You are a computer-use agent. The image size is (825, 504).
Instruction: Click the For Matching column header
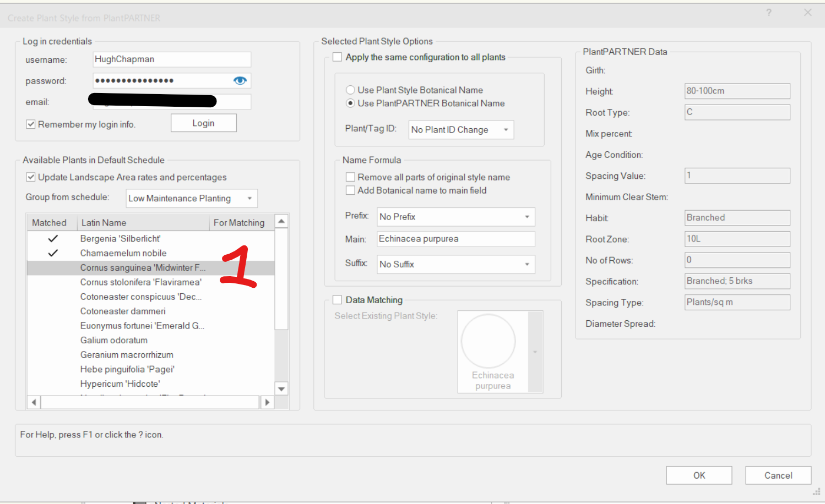(239, 223)
